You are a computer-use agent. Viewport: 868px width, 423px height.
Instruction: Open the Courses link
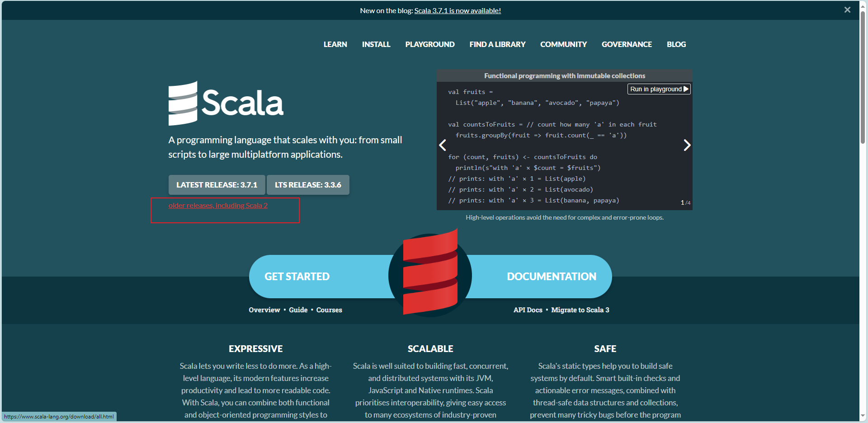coord(329,310)
